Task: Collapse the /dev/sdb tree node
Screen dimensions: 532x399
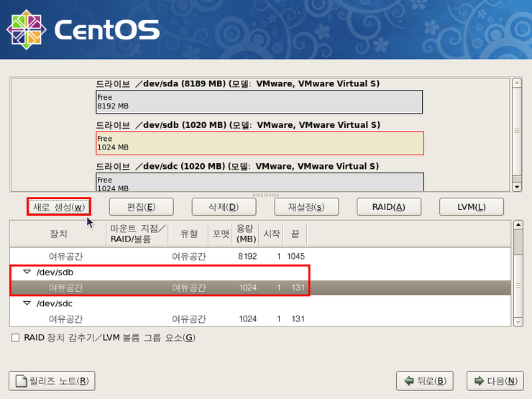Action: [x=27, y=272]
